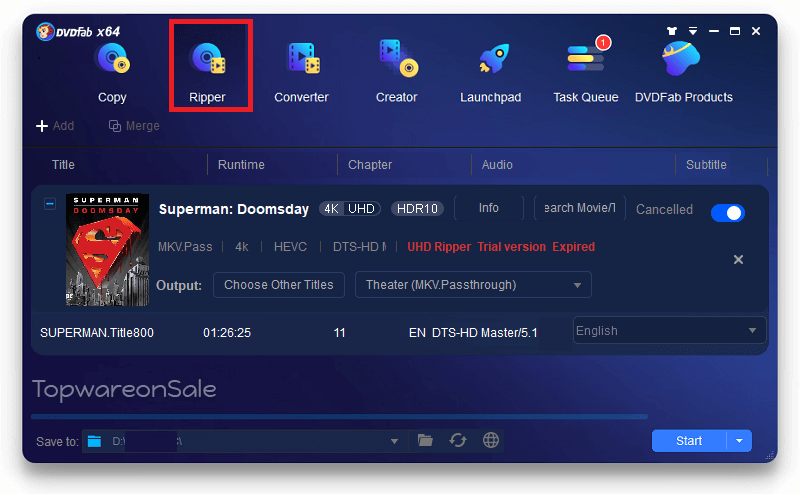Screen dimensions: 800x494
Task: Open the Start button dropdown arrow
Action: [x=739, y=441]
